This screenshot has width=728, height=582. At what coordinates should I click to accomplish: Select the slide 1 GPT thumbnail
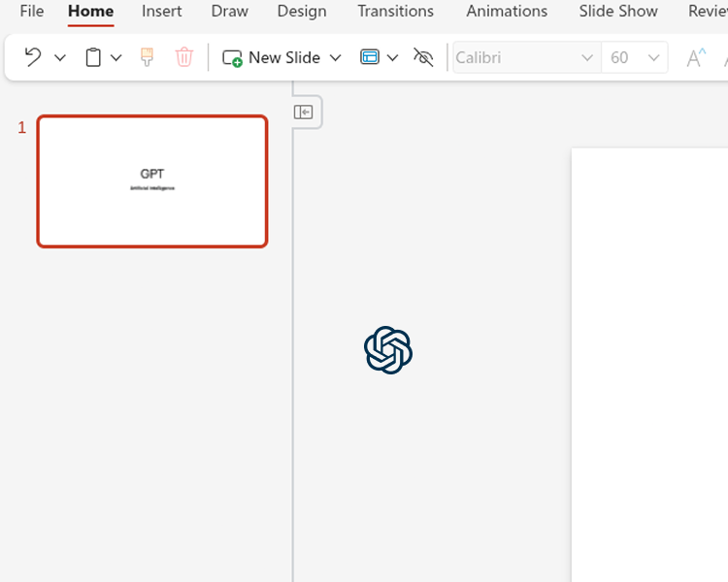152,181
